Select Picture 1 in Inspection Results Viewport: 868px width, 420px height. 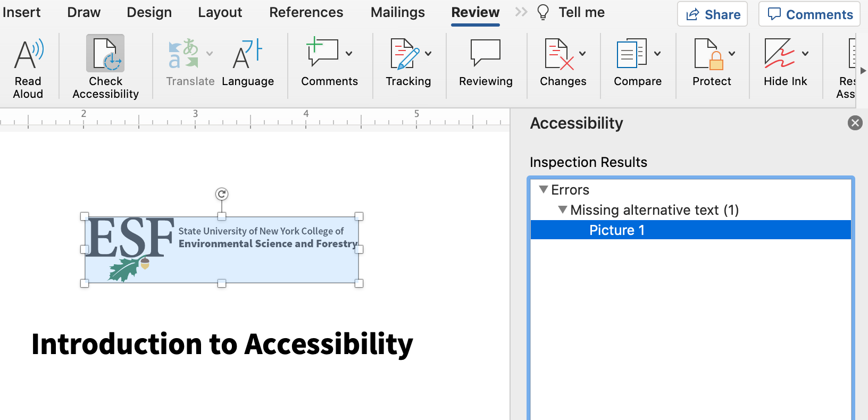pos(690,230)
